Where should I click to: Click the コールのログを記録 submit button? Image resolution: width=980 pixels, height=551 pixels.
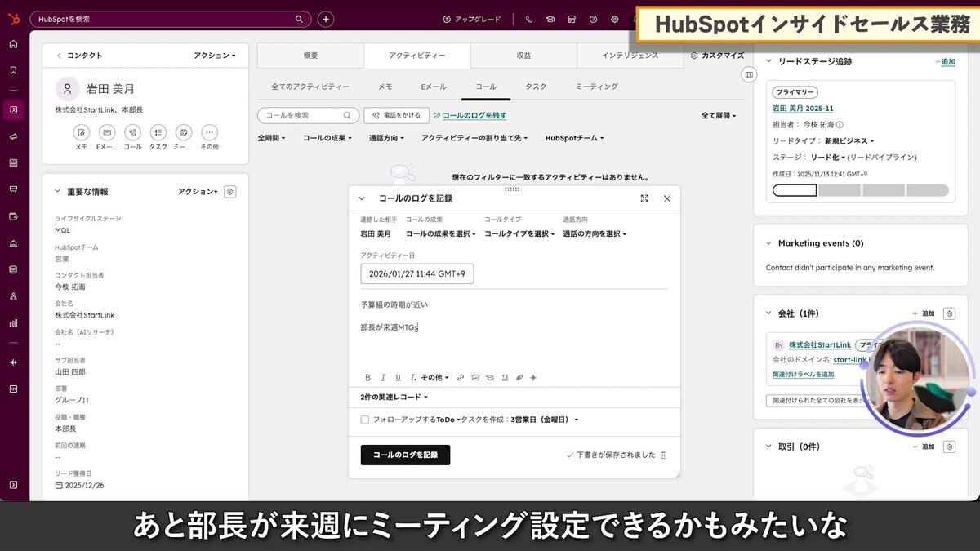pyautogui.click(x=405, y=455)
